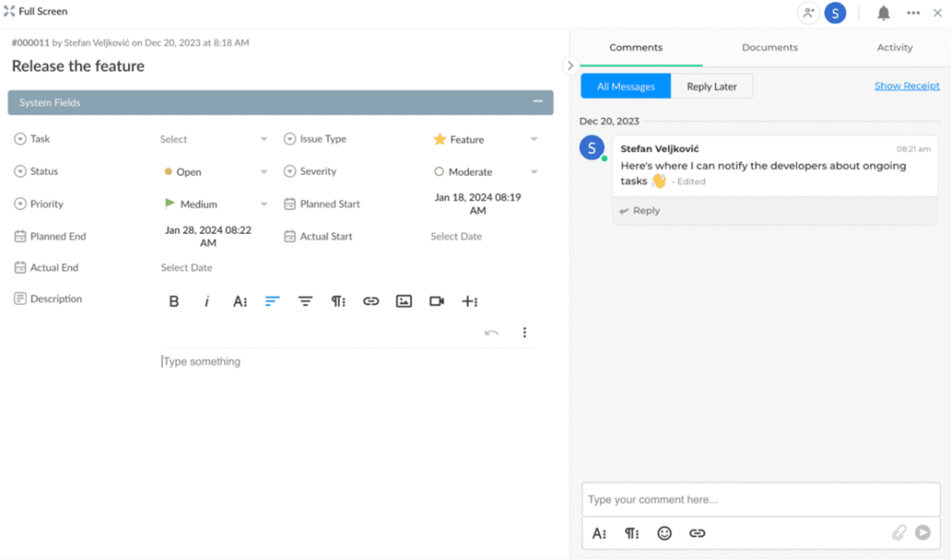Open the paragraph formatting options in the comment box
Viewport: 951px width, 560px height.
(x=632, y=532)
